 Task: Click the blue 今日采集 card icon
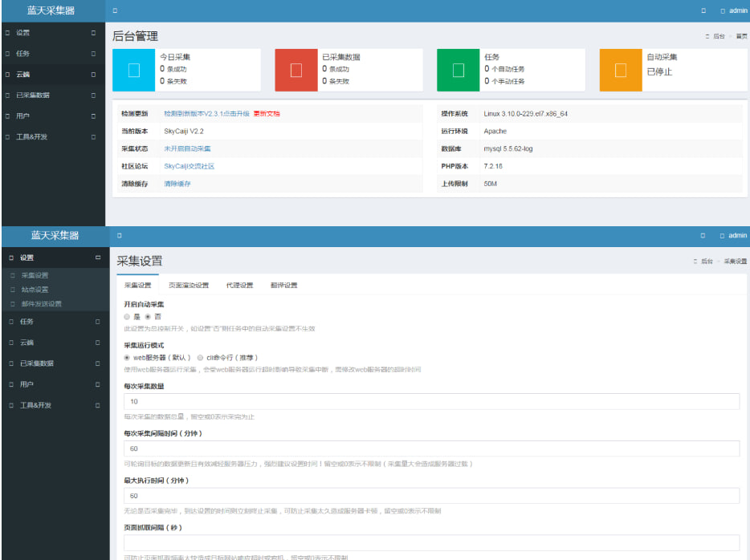(x=134, y=71)
